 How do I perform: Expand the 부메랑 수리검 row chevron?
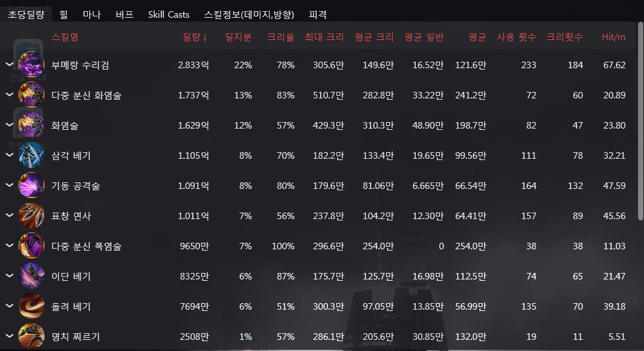click(x=9, y=64)
